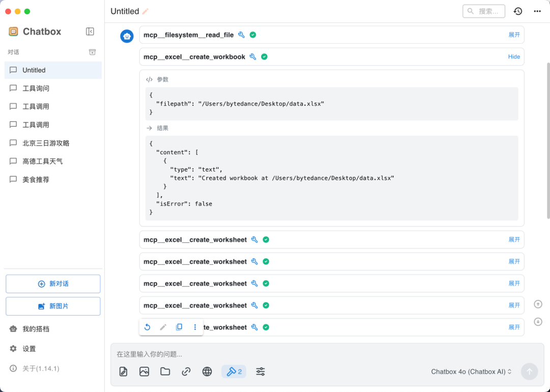550x392 pixels.
Task: Collapse the Chatbox sidebar panel
Action: click(x=90, y=32)
